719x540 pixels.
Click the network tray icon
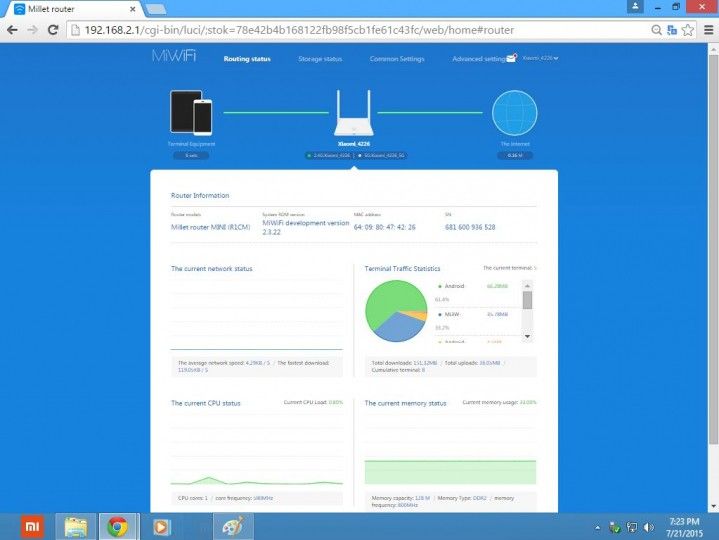(x=632, y=528)
